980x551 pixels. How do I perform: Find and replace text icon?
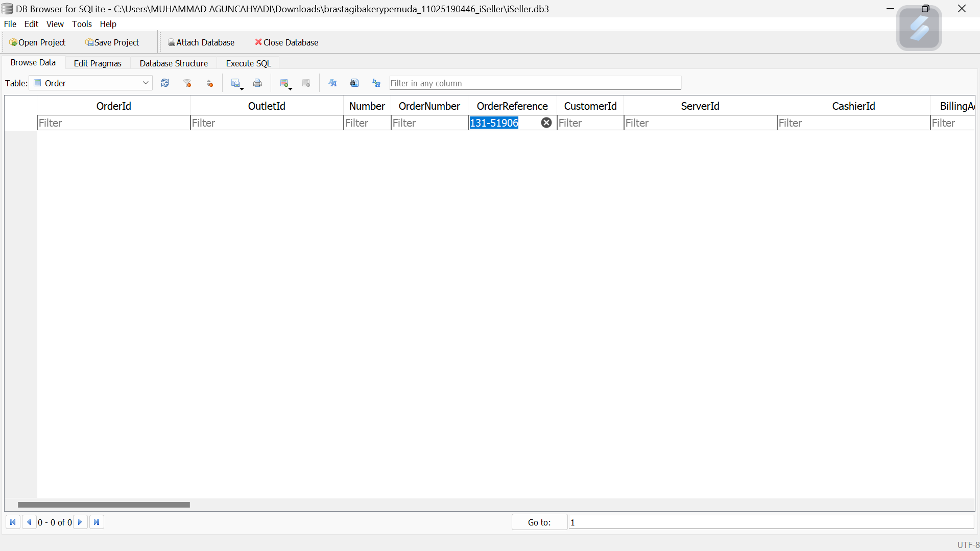(376, 83)
